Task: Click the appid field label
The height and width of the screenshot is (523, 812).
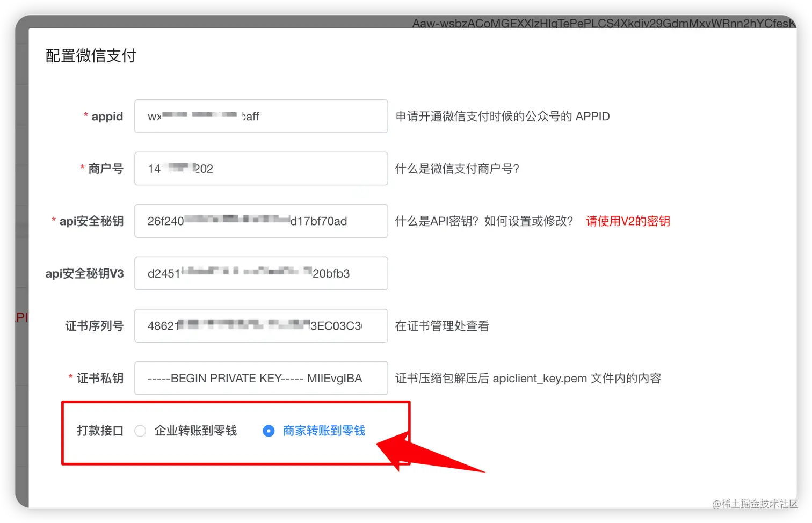Action: tap(107, 116)
